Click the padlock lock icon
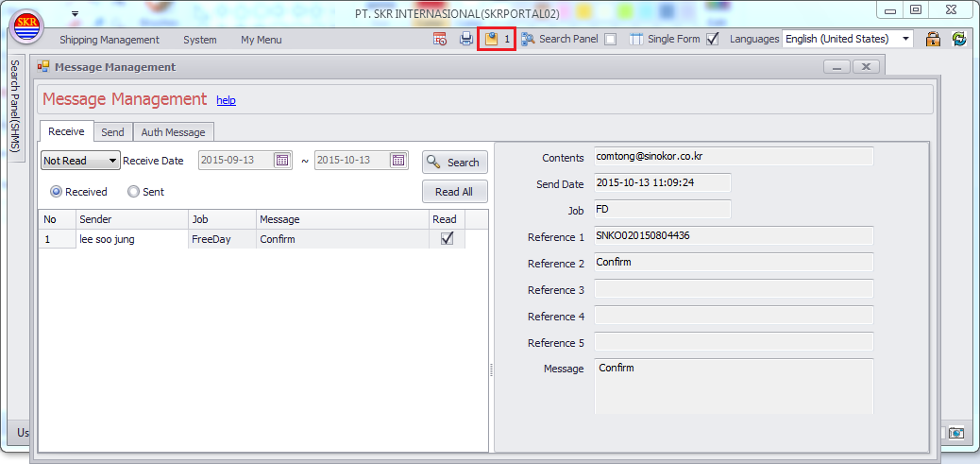 [933, 39]
